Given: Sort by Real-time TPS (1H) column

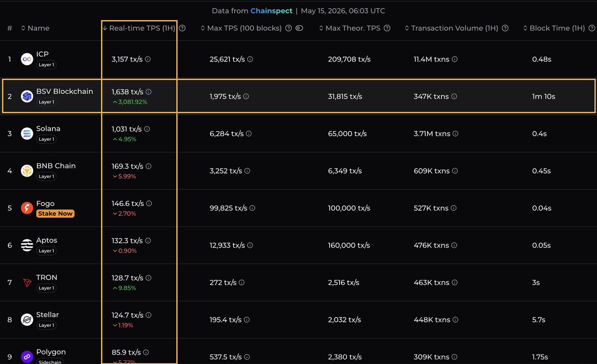Looking at the screenshot, I should coord(138,28).
